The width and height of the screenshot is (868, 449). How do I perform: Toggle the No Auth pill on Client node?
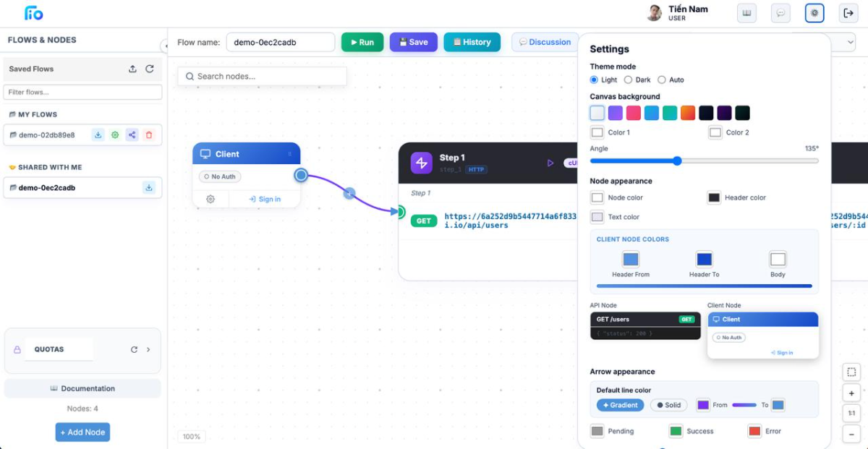220,176
